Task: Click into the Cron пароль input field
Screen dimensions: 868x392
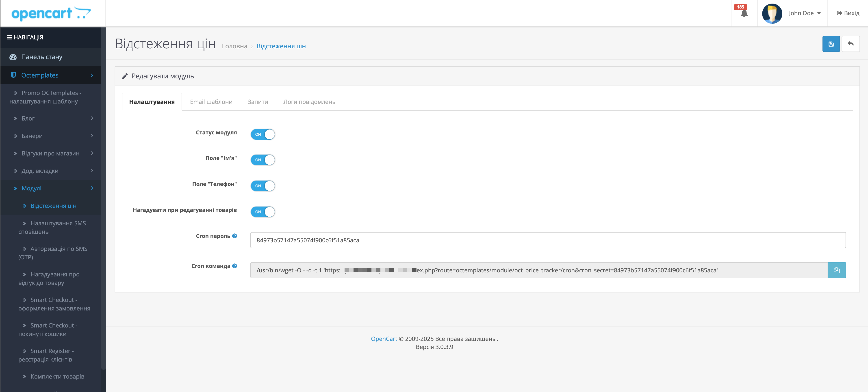Action: pos(548,240)
